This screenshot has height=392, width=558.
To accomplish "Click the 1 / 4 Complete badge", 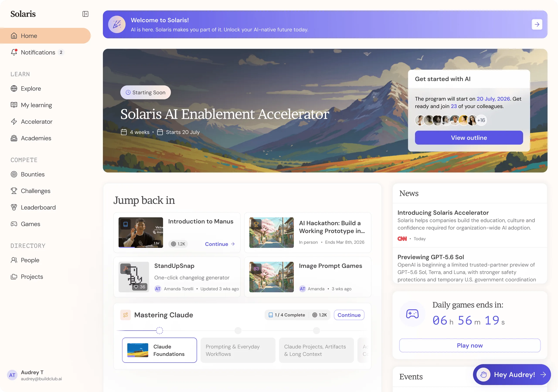I will point(287,315).
